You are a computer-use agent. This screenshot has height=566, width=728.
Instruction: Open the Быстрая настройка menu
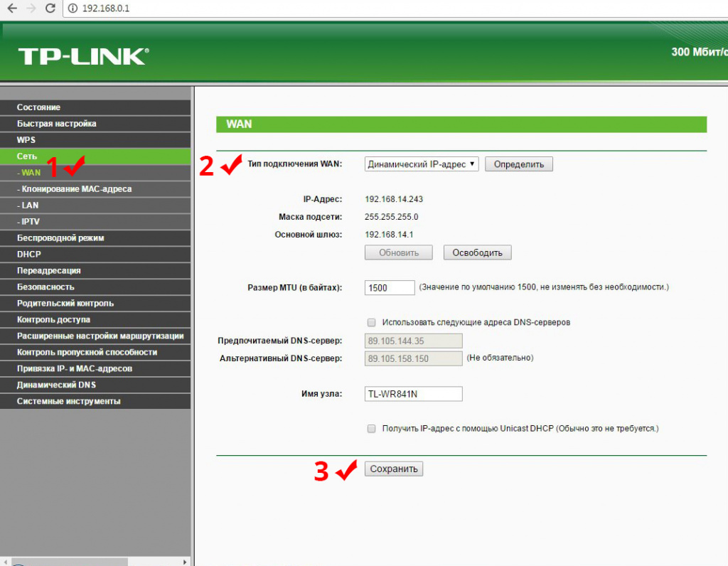click(95, 124)
